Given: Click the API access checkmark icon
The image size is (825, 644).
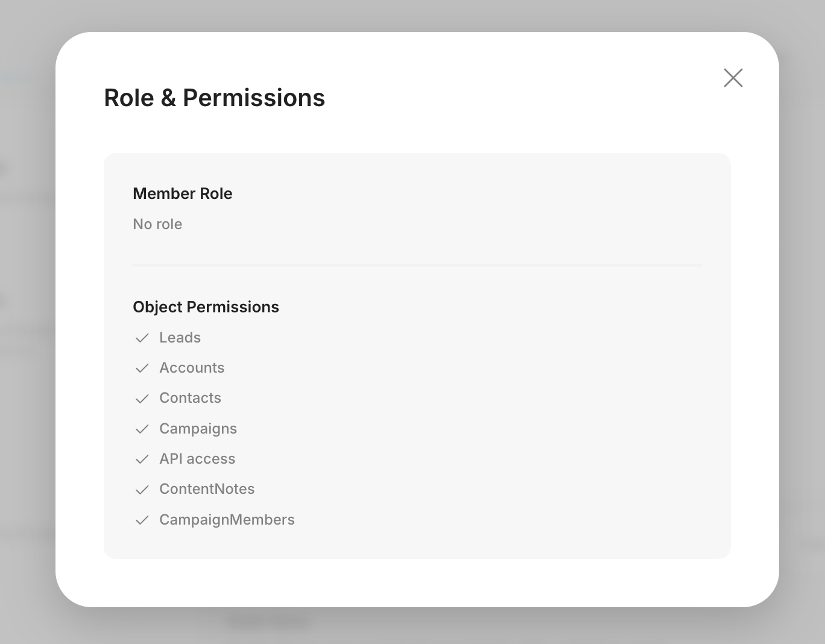Looking at the screenshot, I should [x=142, y=459].
